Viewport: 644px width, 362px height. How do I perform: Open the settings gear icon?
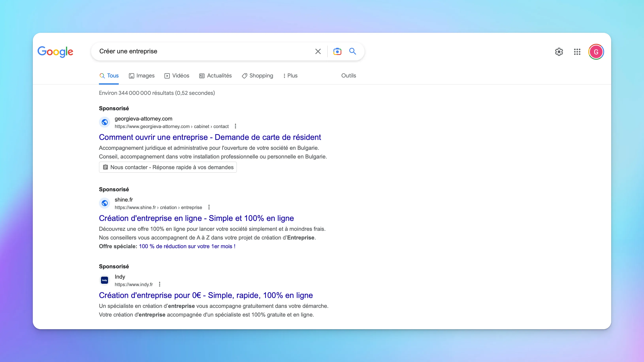tap(559, 52)
